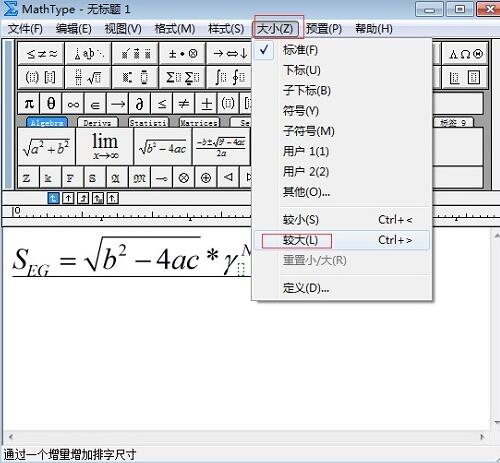The width and height of the screenshot is (500, 463).
Task: Insert the infinity symbol
Action: pyautogui.click(x=73, y=104)
